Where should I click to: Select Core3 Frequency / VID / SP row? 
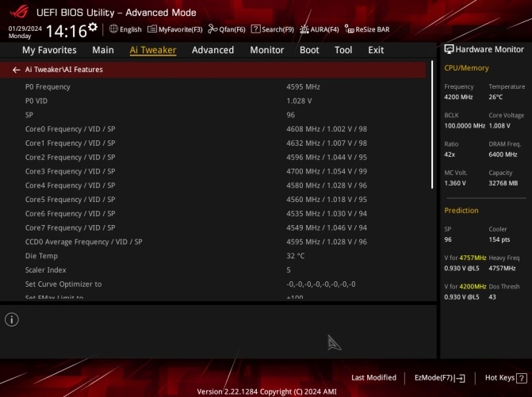tap(212, 171)
